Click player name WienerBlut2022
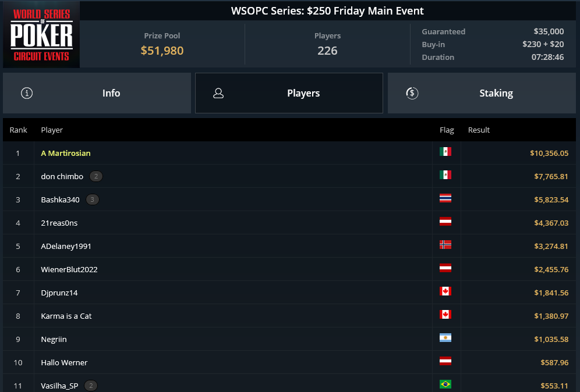580x392 pixels. click(x=69, y=269)
